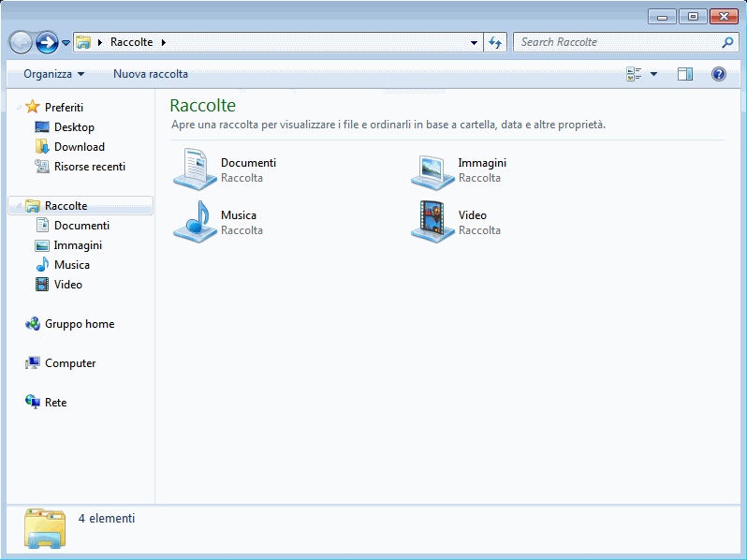Image resolution: width=747 pixels, height=560 pixels.
Task: Select Desktop in the Preferiti sidebar
Action: point(74,127)
